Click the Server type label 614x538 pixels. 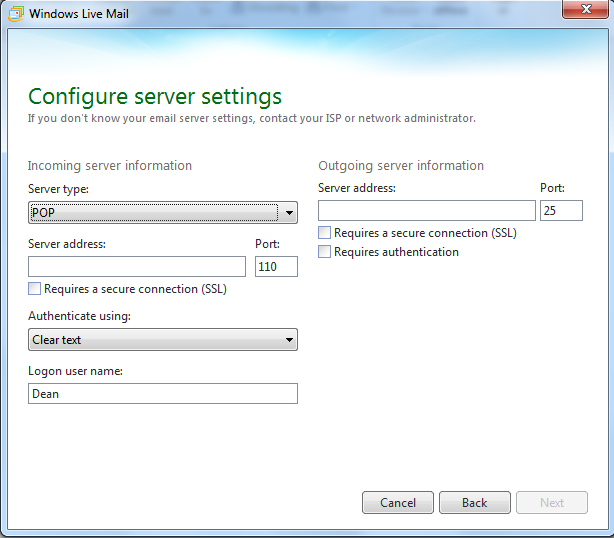pyautogui.click(x=58, y=189)
